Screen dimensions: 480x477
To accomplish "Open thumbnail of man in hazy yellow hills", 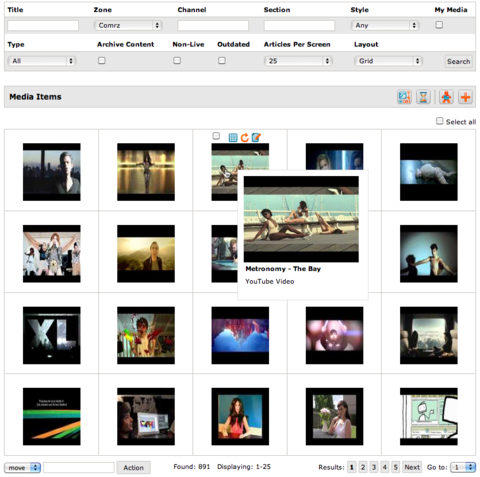I will click(x=146, y=254).
